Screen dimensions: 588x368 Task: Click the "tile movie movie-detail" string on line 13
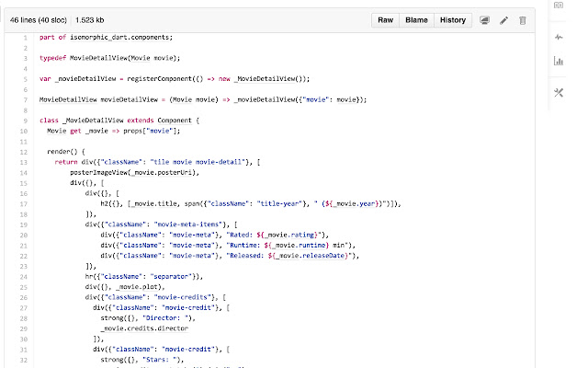(x=198, y=162)
